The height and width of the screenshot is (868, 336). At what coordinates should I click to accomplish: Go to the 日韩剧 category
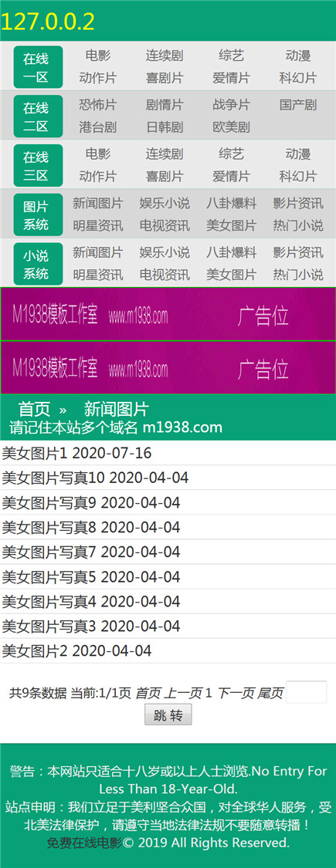pos(165,127)
